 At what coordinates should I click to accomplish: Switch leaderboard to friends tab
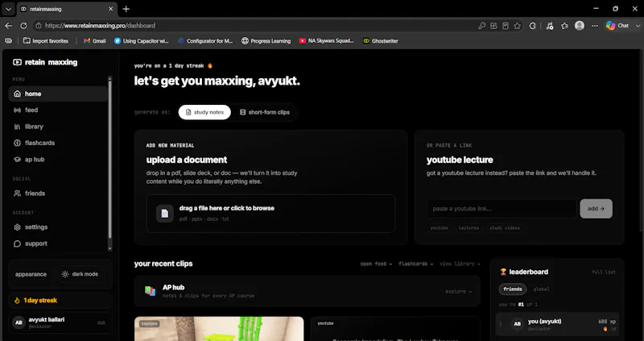click(513, 289)
